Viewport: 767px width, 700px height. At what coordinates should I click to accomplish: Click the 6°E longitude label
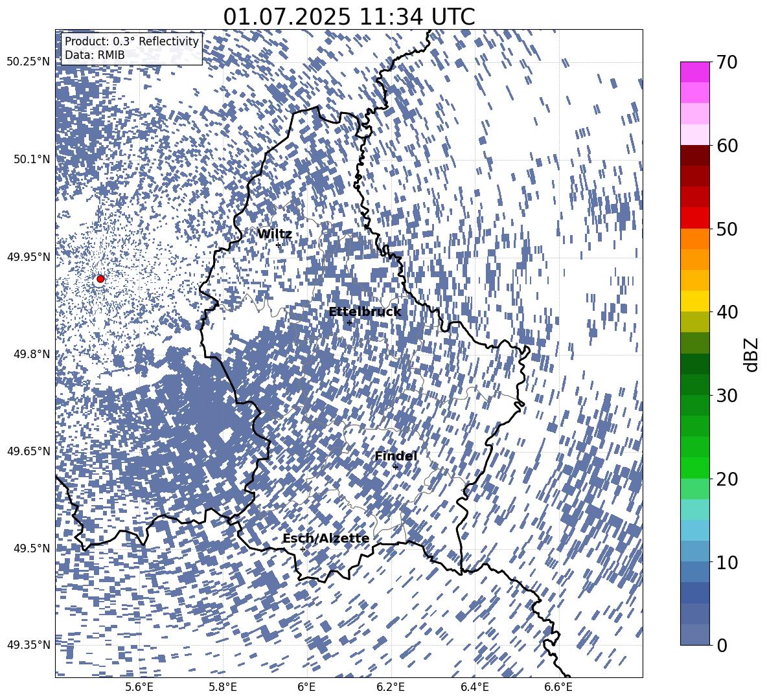pyautogui.click(x=306, y=687)
